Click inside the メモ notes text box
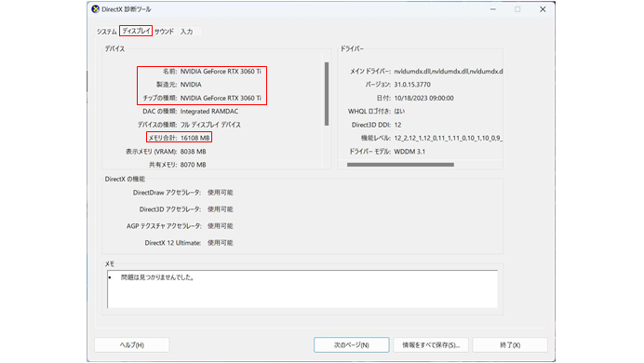Screen dimensions: 644x363 (302, 289)
